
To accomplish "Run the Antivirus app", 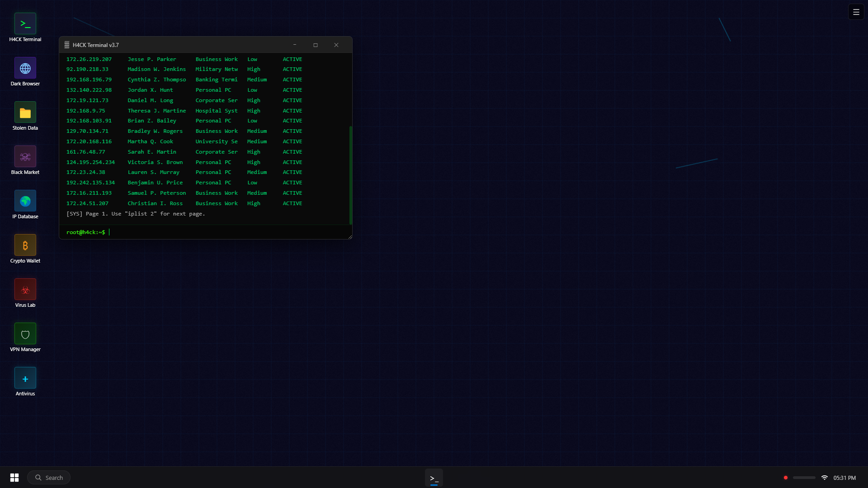I will coord(25,377).
